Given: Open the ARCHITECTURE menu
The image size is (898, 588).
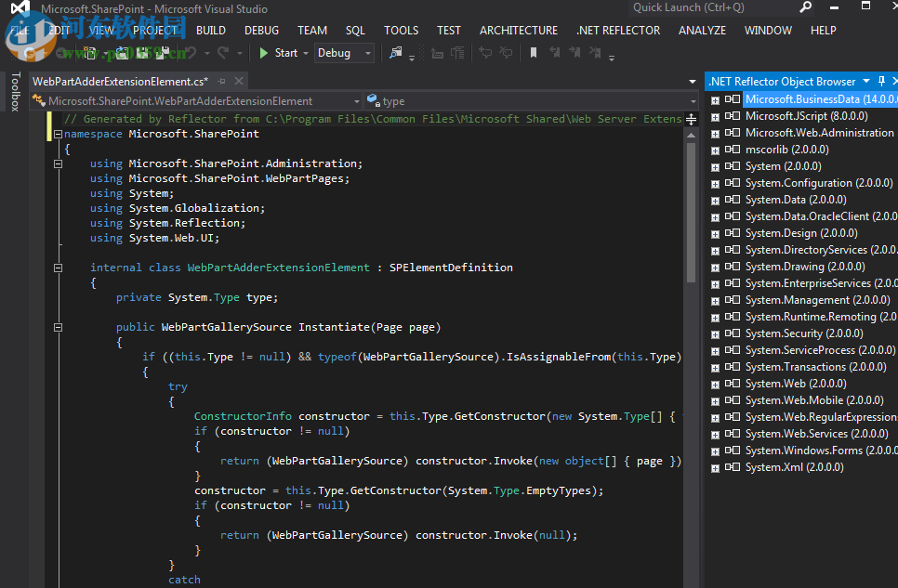Looking at the screenshot, I should [x=518, y=30].
